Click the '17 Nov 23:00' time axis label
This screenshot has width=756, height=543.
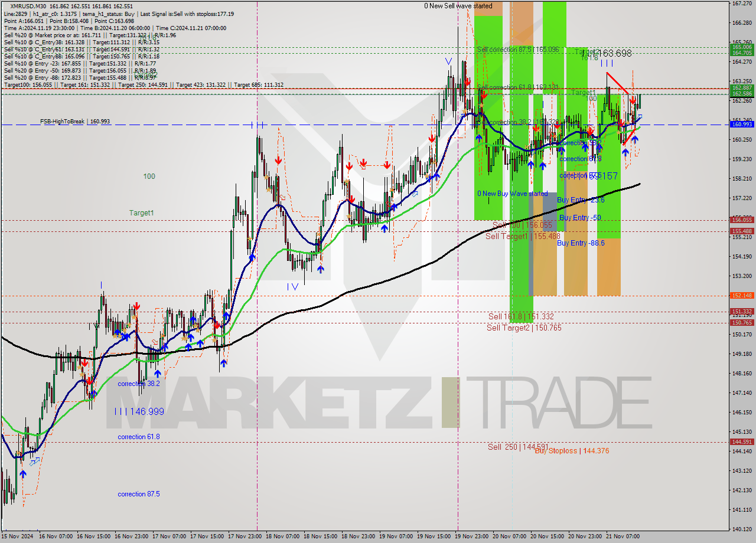tap(245, 537)
